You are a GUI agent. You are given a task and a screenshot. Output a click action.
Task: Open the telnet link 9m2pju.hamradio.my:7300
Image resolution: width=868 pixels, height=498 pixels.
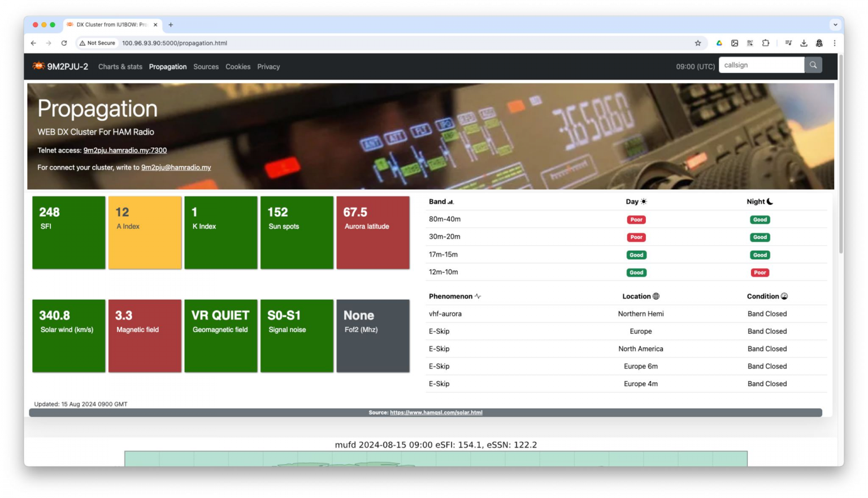click(x=125, y=150)
